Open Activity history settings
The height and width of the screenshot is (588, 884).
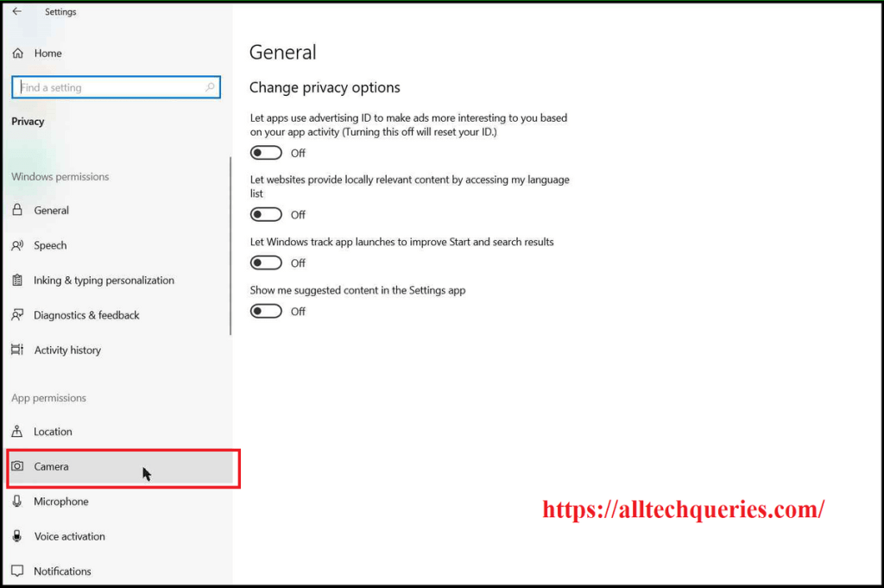point(67,350)
